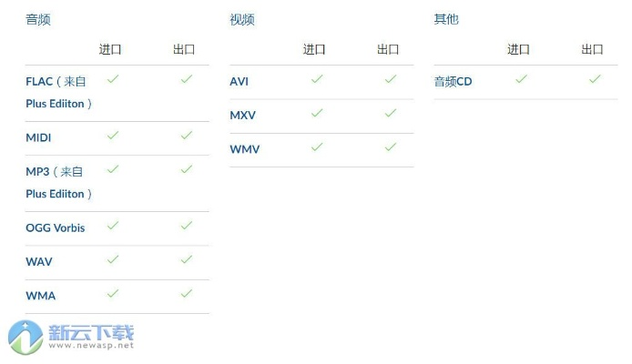Click the FLAC import checkmark

coord(113,79)
